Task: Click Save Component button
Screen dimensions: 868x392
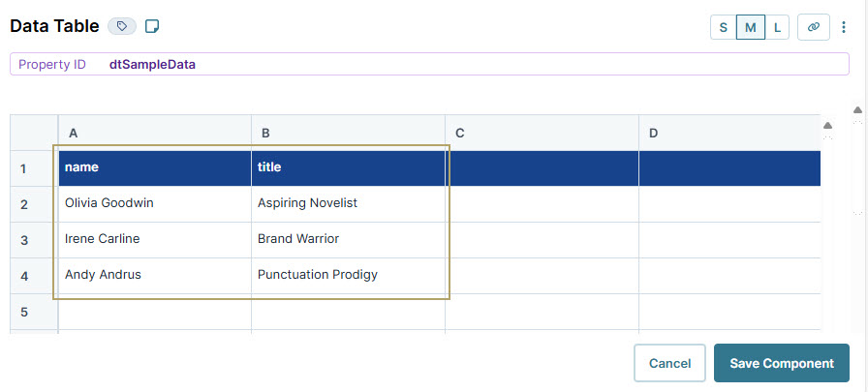Action: [x=782, y=363]
